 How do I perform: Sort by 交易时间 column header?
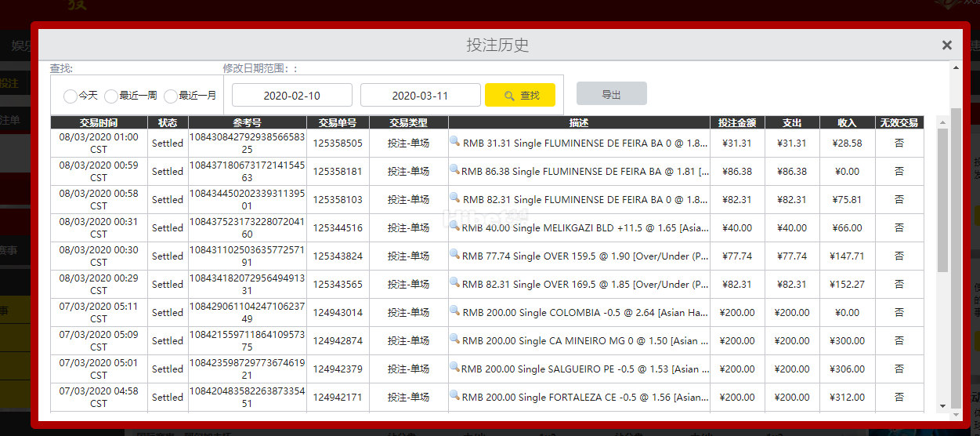(x=99, y=122)
